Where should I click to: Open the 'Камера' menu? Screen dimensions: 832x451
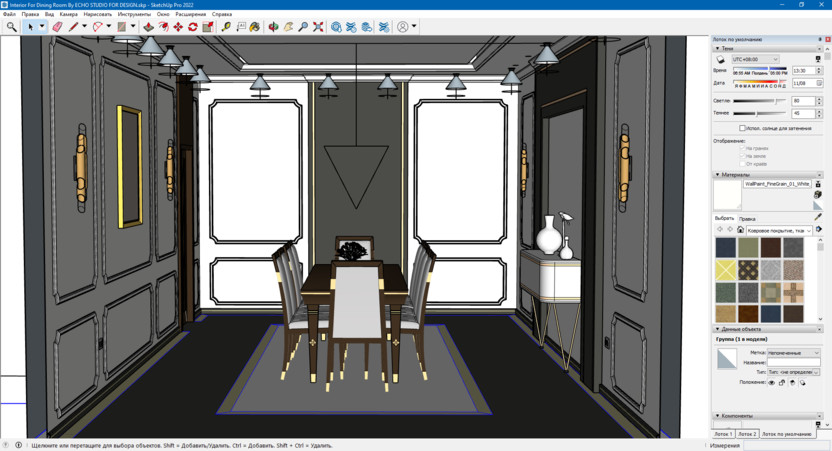click(68, 14)
